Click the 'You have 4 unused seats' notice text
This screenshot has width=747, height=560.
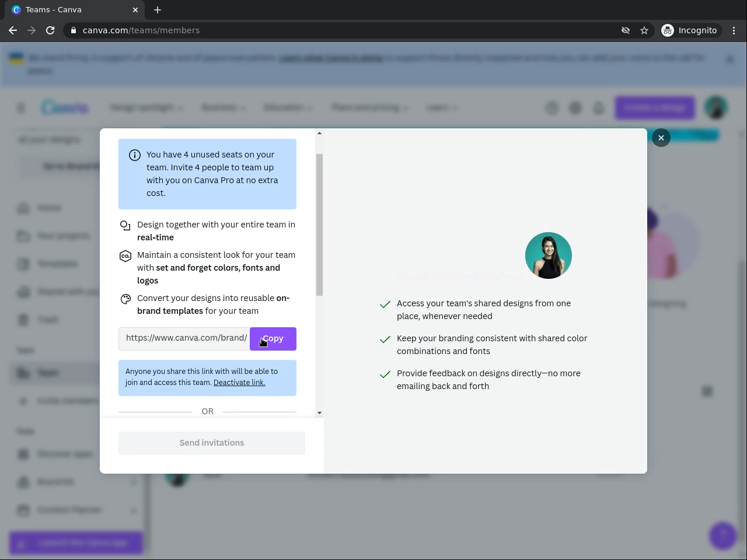[x=212, y=174]
